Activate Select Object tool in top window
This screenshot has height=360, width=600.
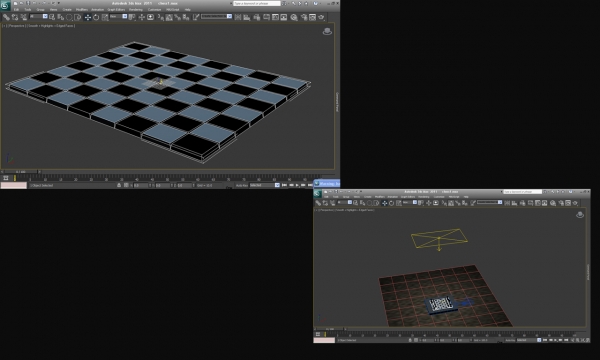tap(52, 17)
